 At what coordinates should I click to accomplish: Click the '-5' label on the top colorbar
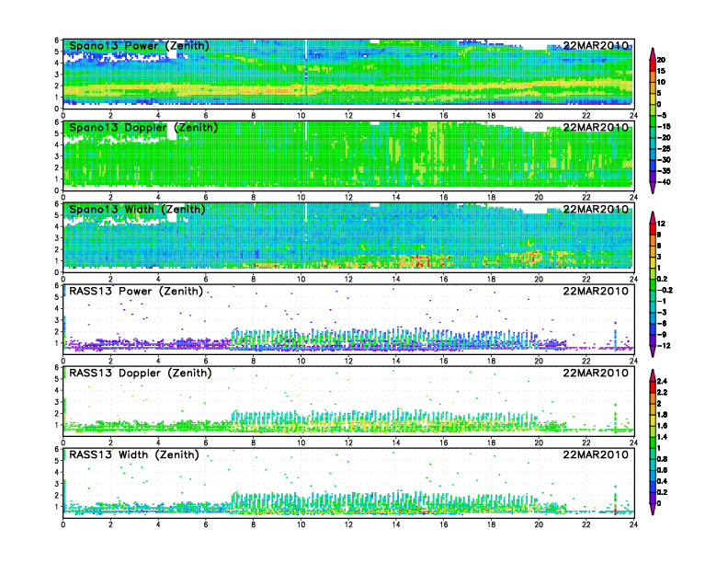pyautogui.click(x=662, y=116)
